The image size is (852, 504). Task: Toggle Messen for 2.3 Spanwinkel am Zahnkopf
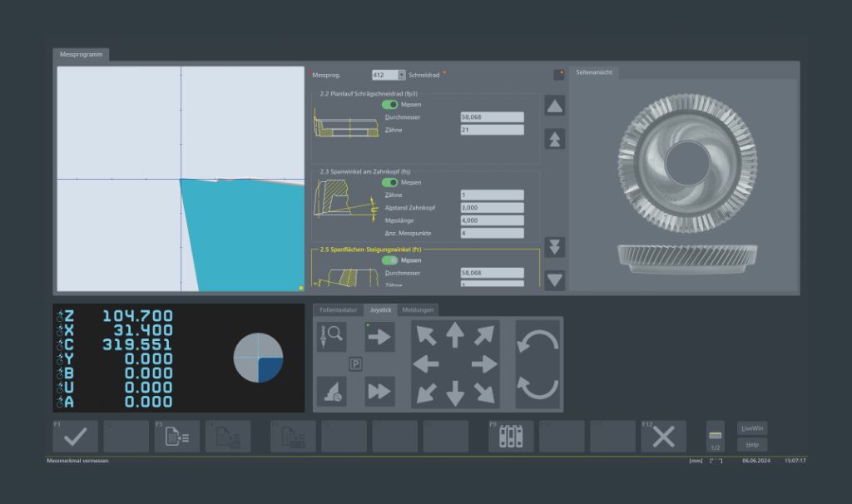(x=389, y=182)
